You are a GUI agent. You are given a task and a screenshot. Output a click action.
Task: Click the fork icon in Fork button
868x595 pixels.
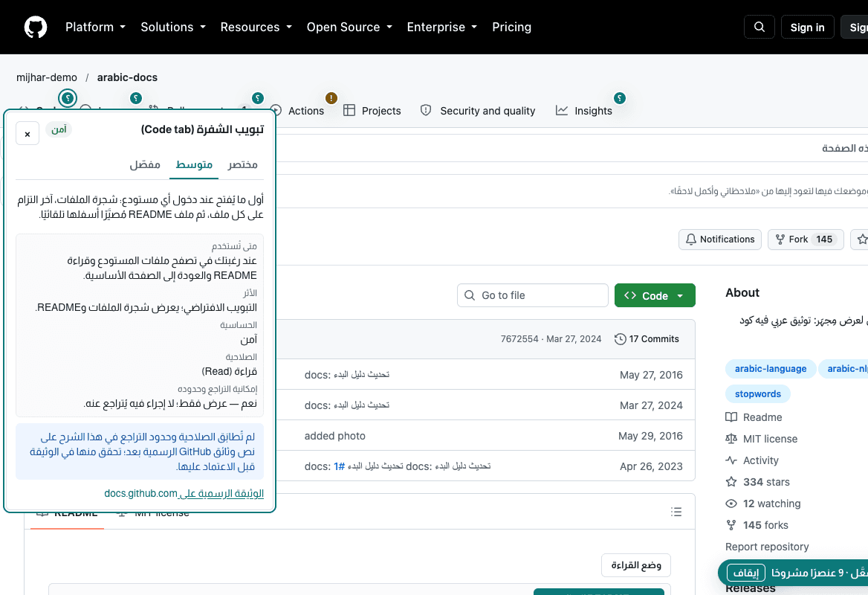pos(780,239)
